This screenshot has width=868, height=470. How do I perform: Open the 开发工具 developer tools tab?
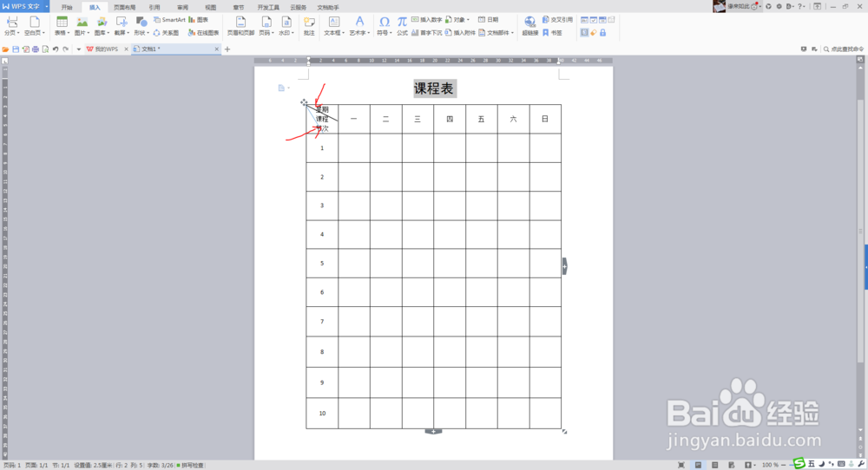pyautogui.click(x=268, y=7)
